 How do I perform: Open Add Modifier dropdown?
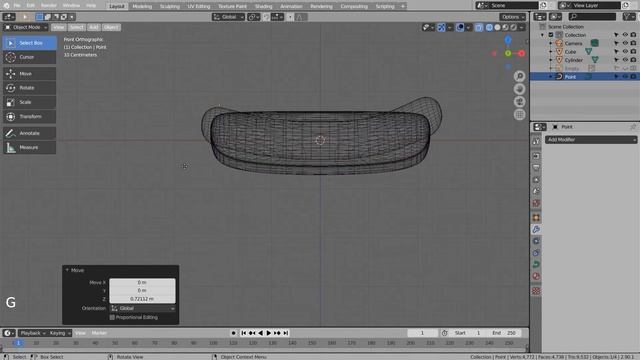coord(591,140)
